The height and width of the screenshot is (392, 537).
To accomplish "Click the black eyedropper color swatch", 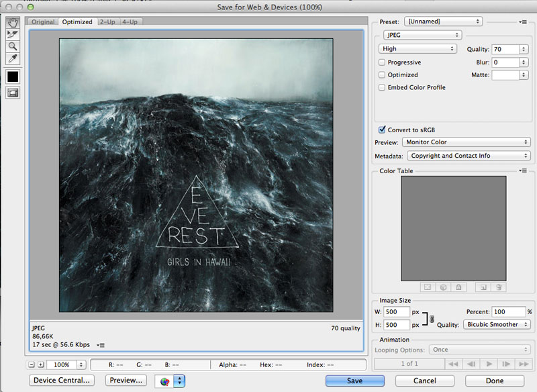I will pyautogui.click(x=13, y=77).
